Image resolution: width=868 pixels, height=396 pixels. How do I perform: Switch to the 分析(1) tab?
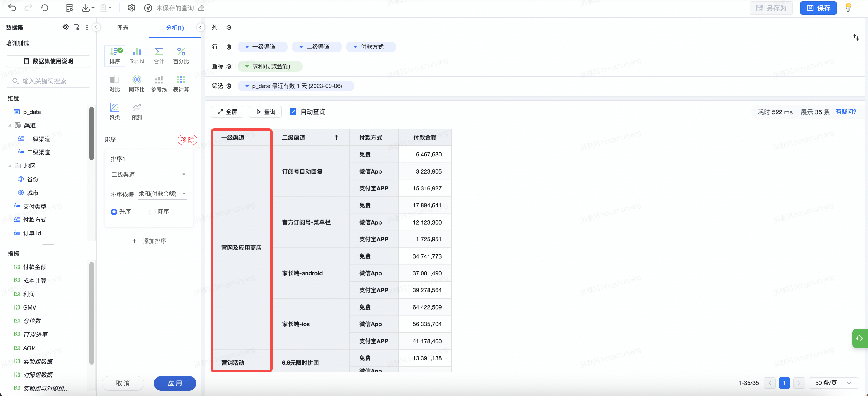tap(175, 28)
